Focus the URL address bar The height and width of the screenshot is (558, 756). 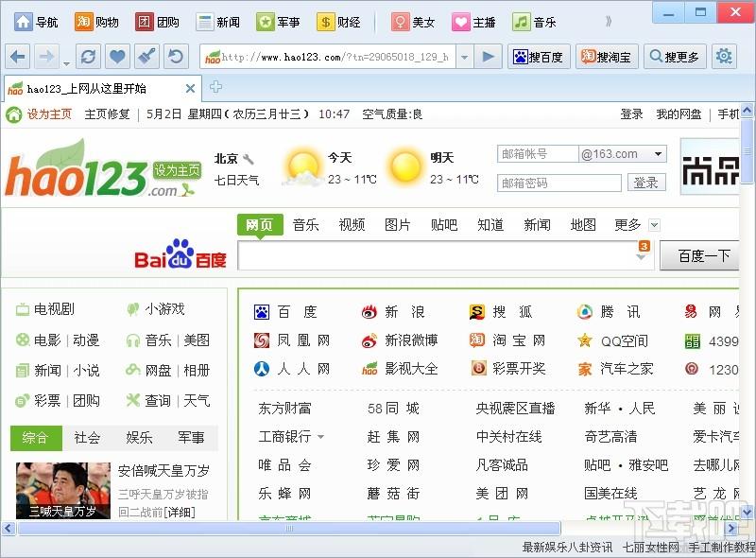coord(328,57)
